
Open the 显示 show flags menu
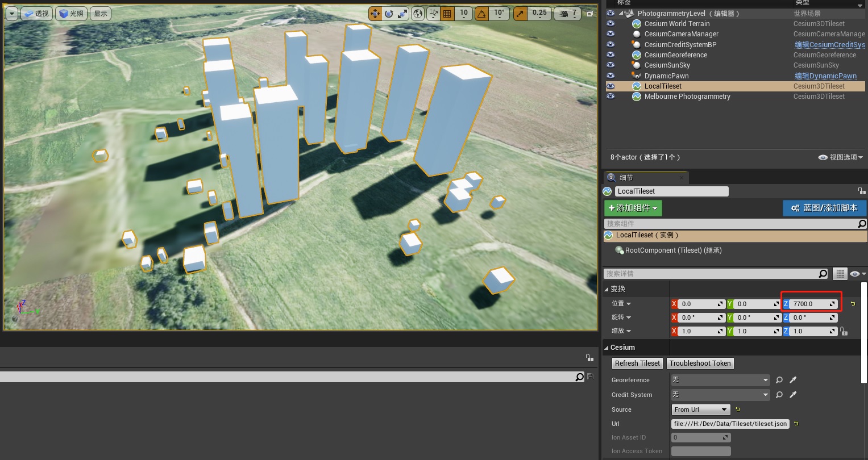point(101,13)
